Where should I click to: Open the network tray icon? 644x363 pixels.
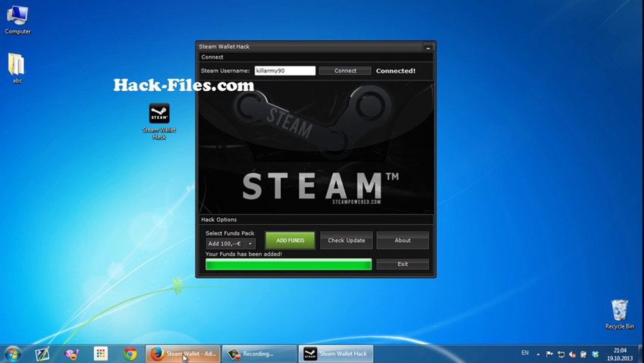click(561, 354)
